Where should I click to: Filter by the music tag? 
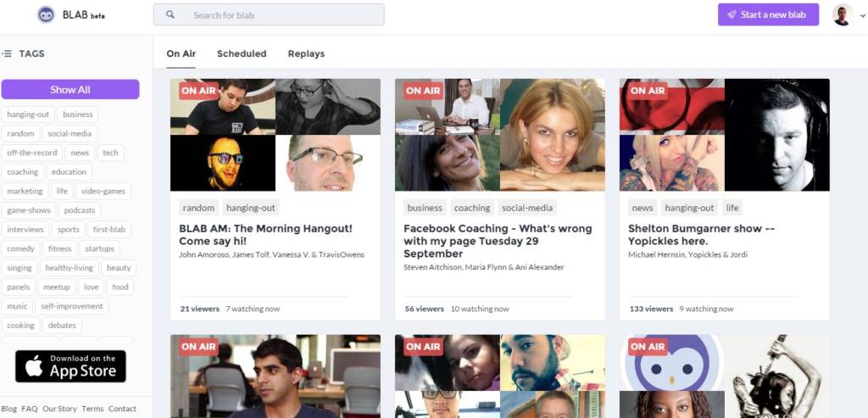coord(17,306)
